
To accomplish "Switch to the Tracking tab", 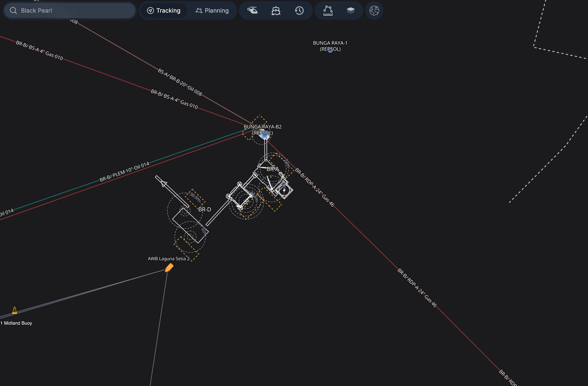I will point(164,11).
